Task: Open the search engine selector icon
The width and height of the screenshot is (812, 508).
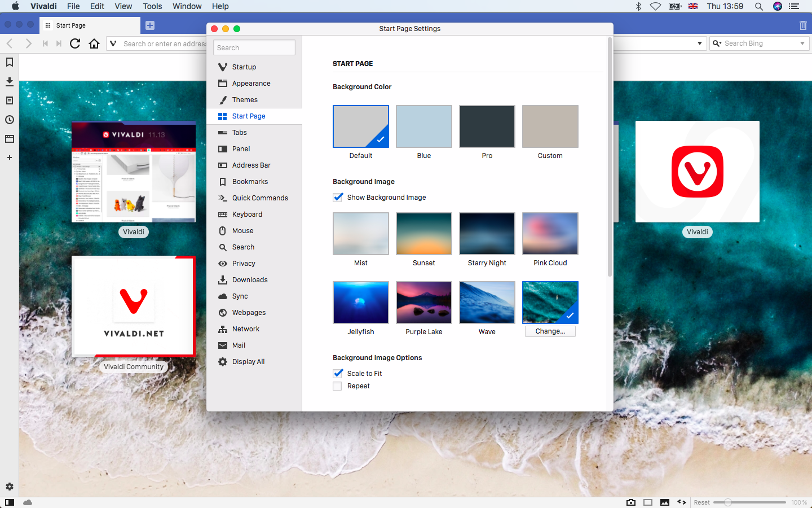Action: coord(717,43)
